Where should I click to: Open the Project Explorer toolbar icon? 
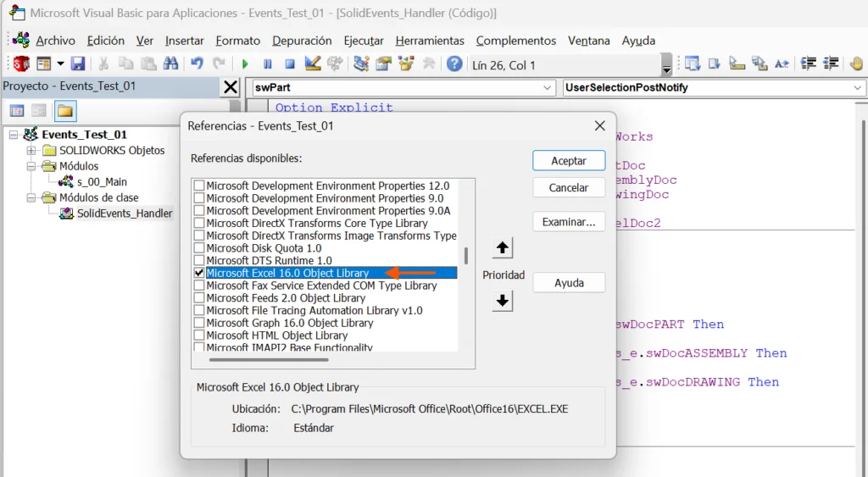pyautogui.click(x=361, y=64)
